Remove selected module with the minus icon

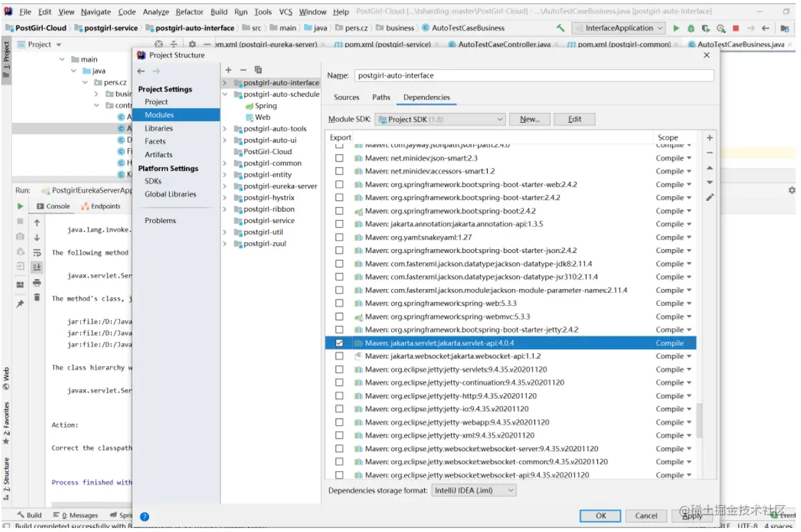point(243,69)
